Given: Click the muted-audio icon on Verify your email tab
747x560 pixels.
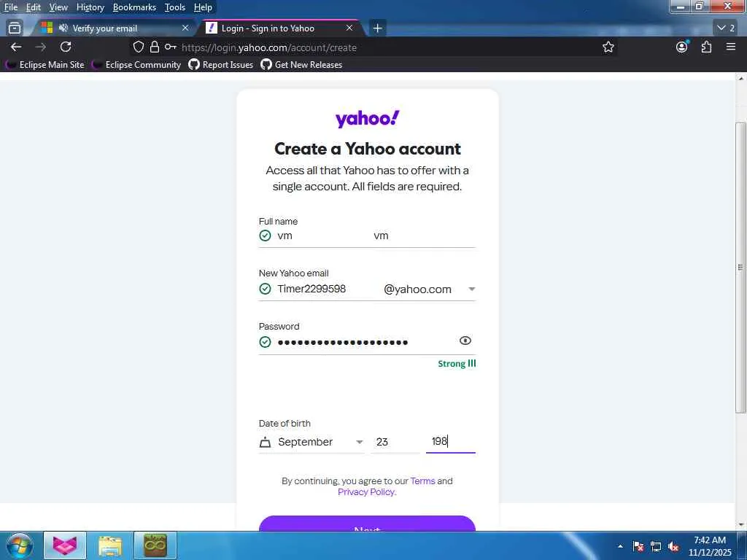Looking at the screenshot, I should coord(63,28).
